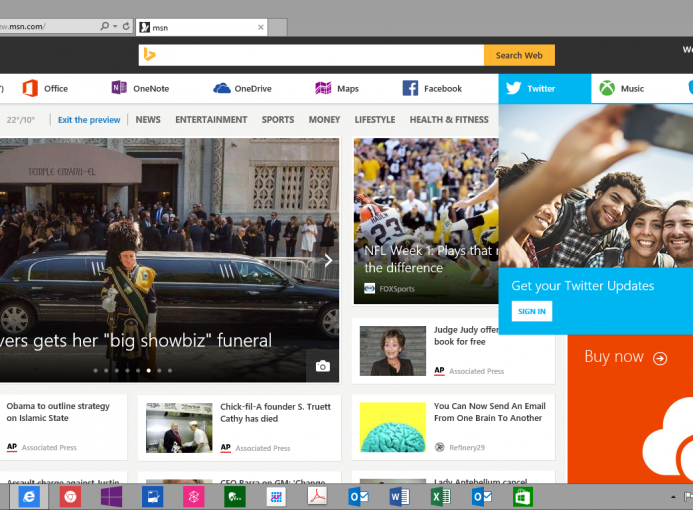The width and height of the screenshot is (693, 510).
Task: Click SIGN IN for Twitter updates
Action: pos(532,311)
